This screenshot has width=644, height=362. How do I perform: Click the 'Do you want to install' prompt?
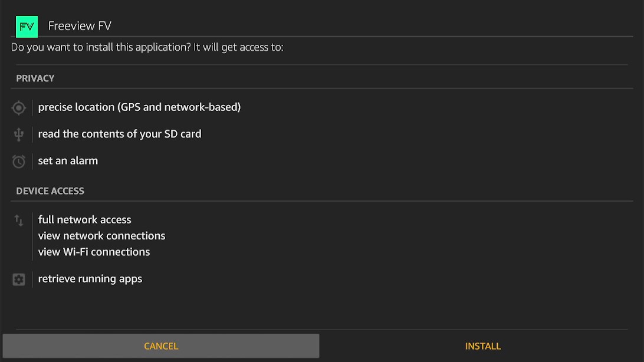[x=147, y=48]
